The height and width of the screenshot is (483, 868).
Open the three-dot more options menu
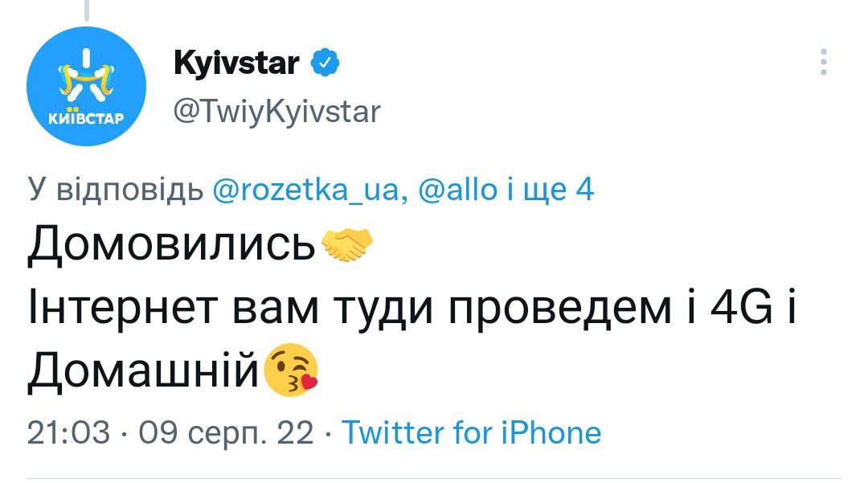[823, 62]
